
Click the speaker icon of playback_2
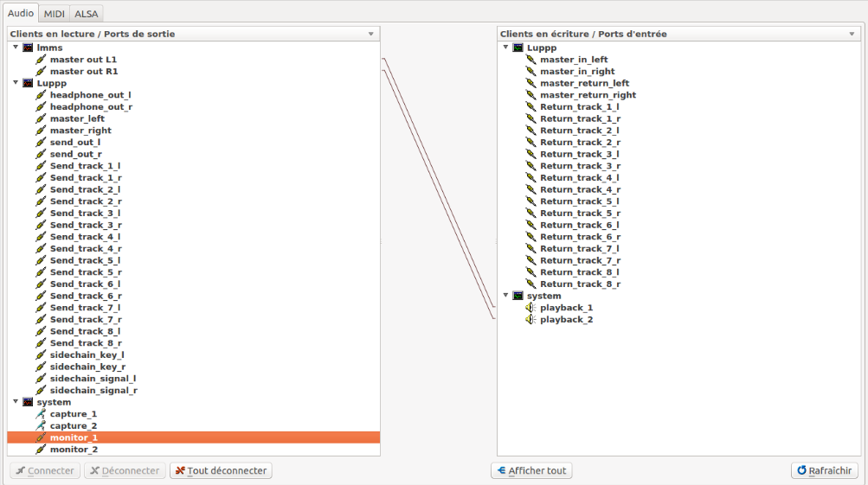click(x=530, y=320)
